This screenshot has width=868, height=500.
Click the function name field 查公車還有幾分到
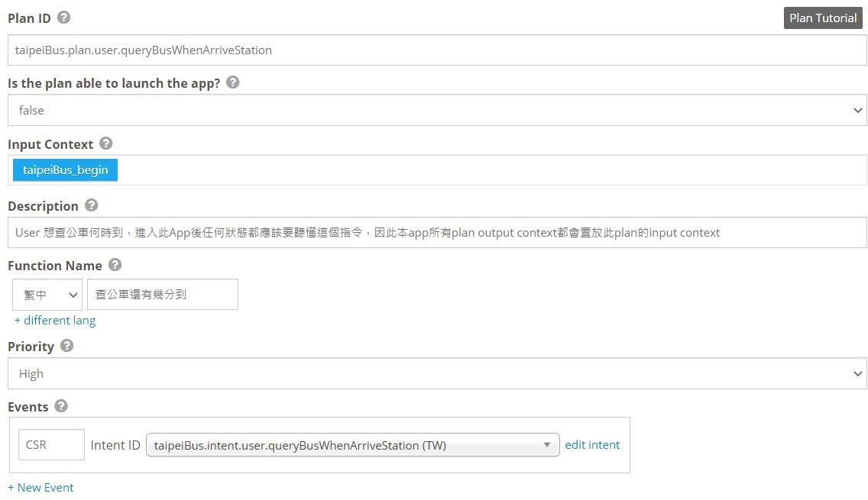[x=163, y=295]
